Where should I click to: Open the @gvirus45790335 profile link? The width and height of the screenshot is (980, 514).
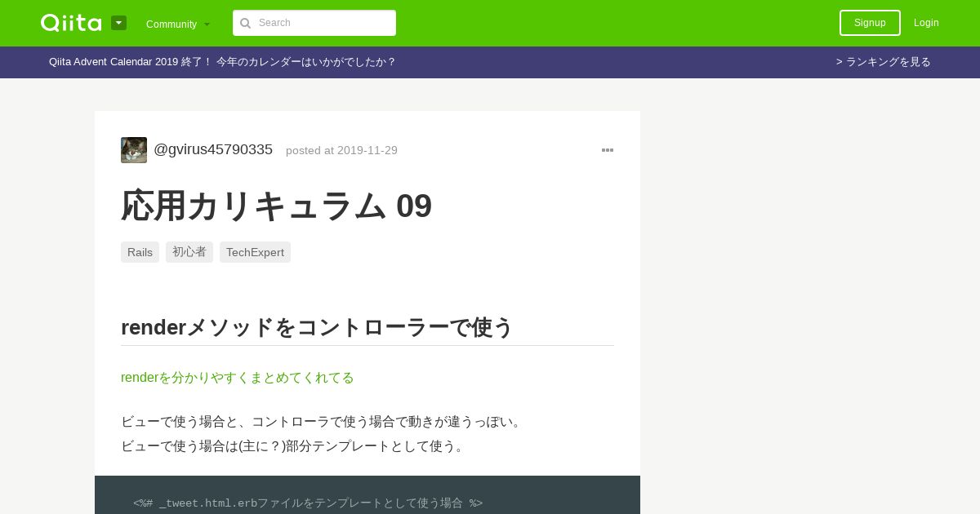click(213, 149)
